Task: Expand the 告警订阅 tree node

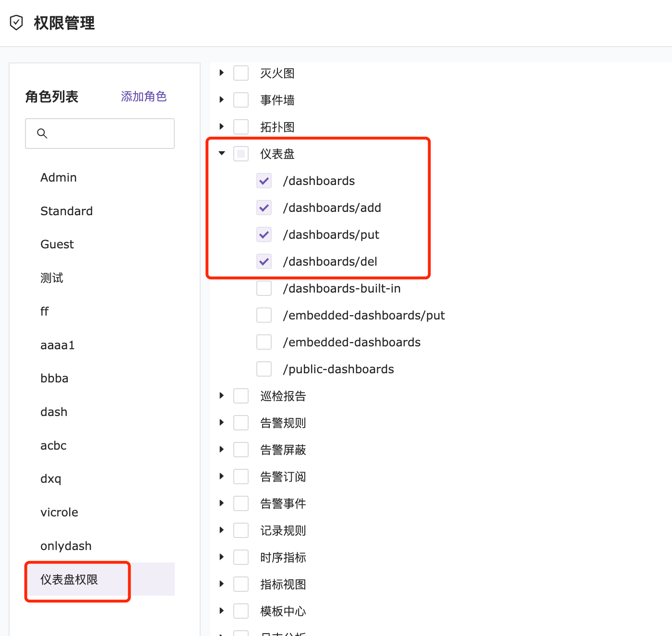Action: pos(221,477)
